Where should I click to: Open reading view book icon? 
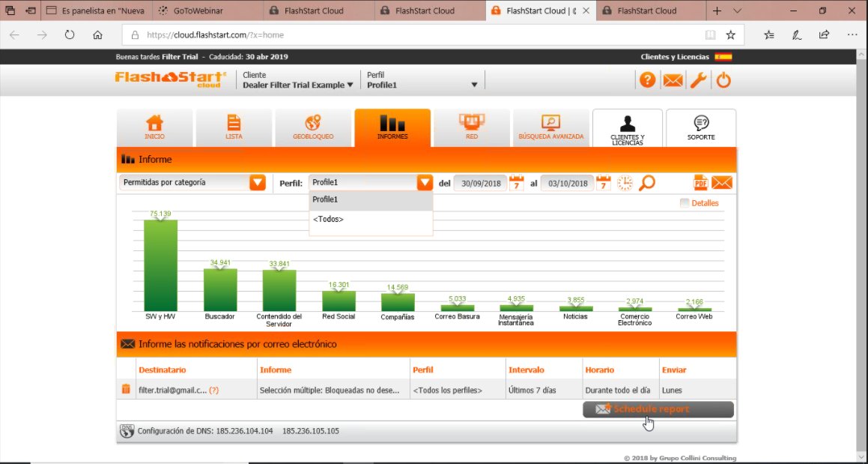710,35
